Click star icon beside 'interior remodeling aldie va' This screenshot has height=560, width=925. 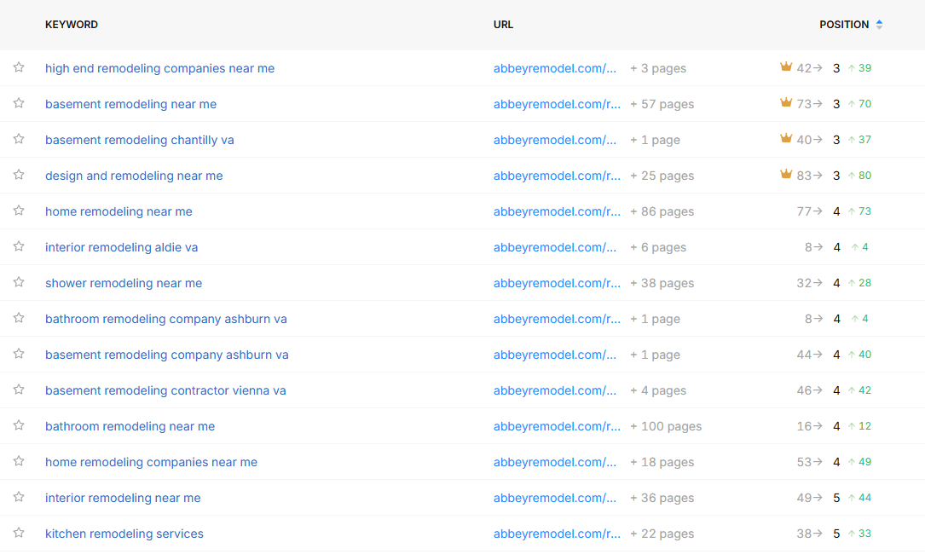(x=19, y=247)
